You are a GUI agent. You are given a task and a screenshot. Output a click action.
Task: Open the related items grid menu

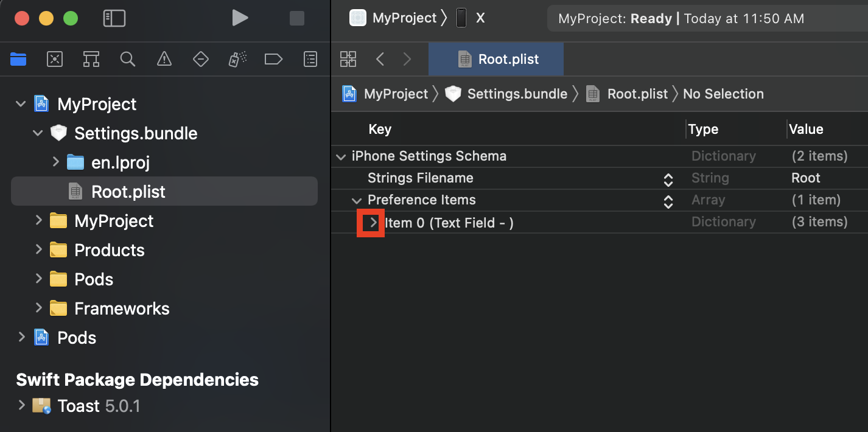(348, 59)
